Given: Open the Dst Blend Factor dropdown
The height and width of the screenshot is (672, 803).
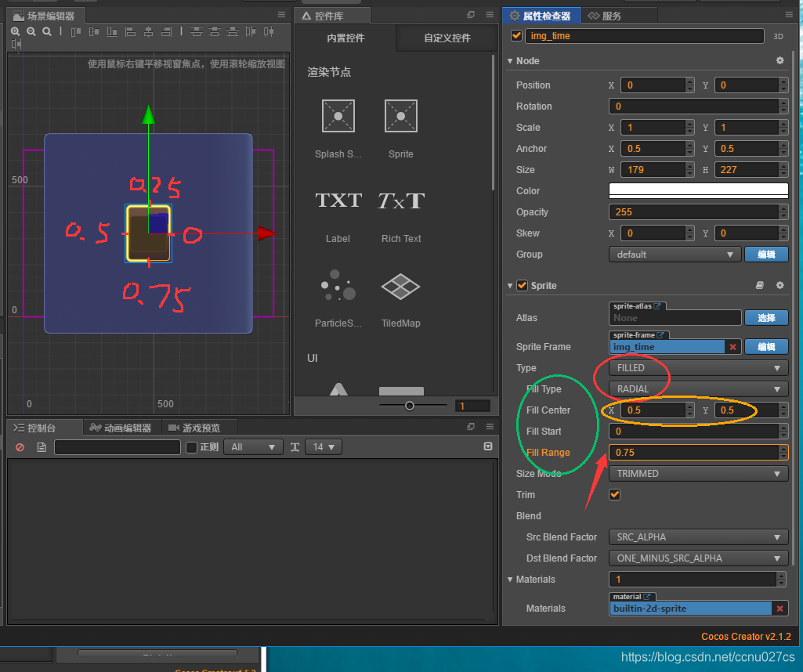Looking at the screenshot, I should coord(699,558).
